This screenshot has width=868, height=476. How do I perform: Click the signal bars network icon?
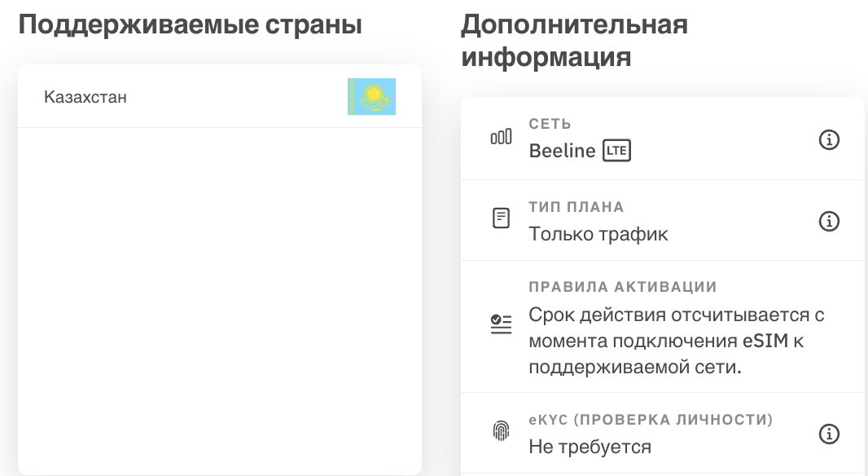(x=501, y=137)
